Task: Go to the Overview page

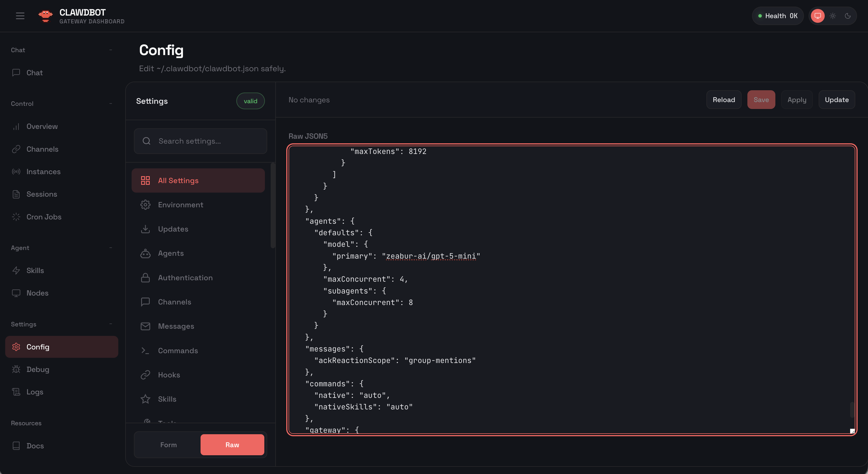Action: pos(62,127)
